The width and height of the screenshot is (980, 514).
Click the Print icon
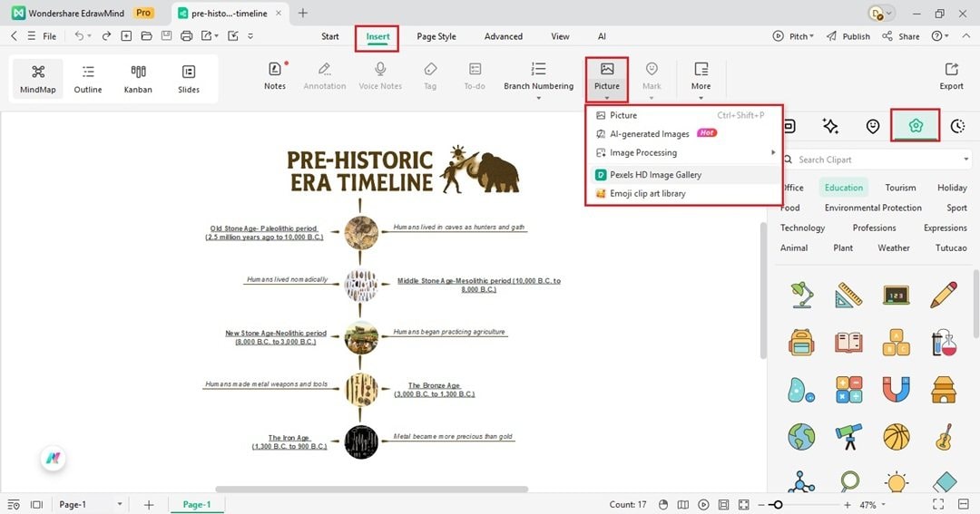point(186,36)
